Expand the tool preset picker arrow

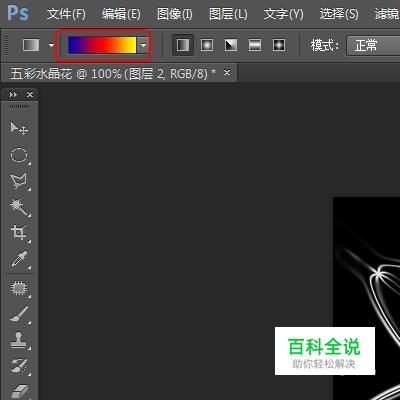point(51,45)
